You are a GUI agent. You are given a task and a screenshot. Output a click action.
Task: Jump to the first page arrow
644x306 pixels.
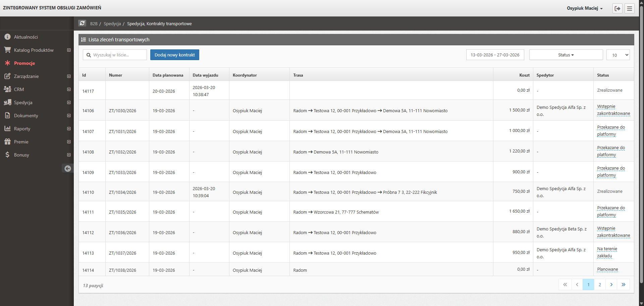point(565,285)
